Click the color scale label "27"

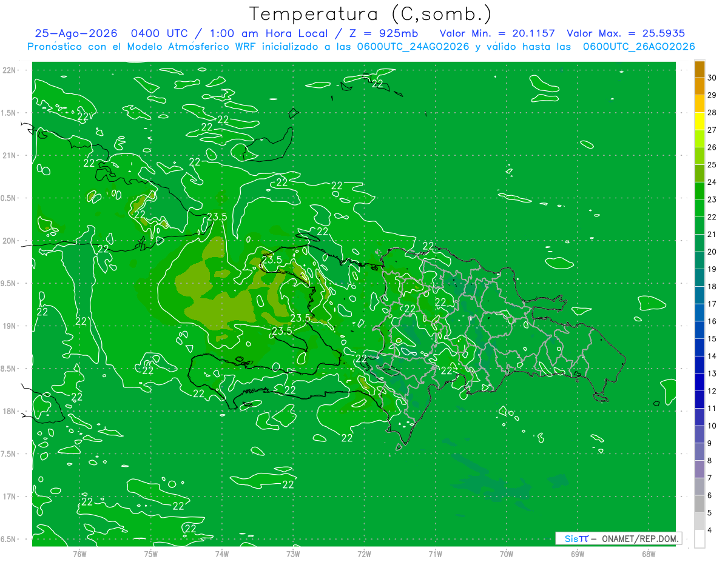pos(712,130)
